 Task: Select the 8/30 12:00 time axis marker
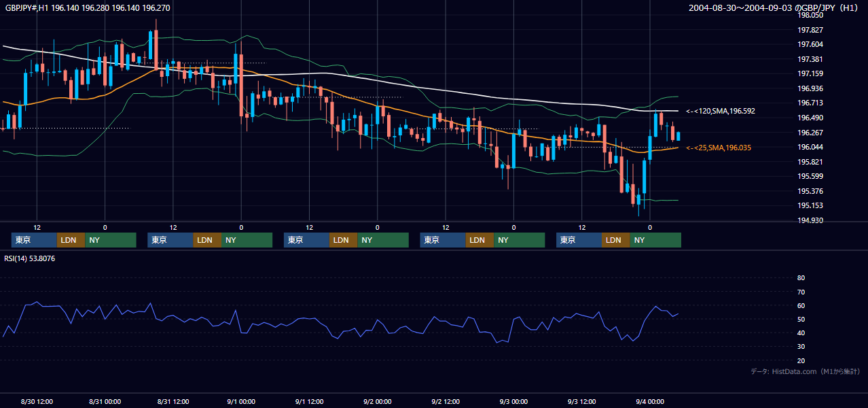pyautogui.click(x=37, y=401)
